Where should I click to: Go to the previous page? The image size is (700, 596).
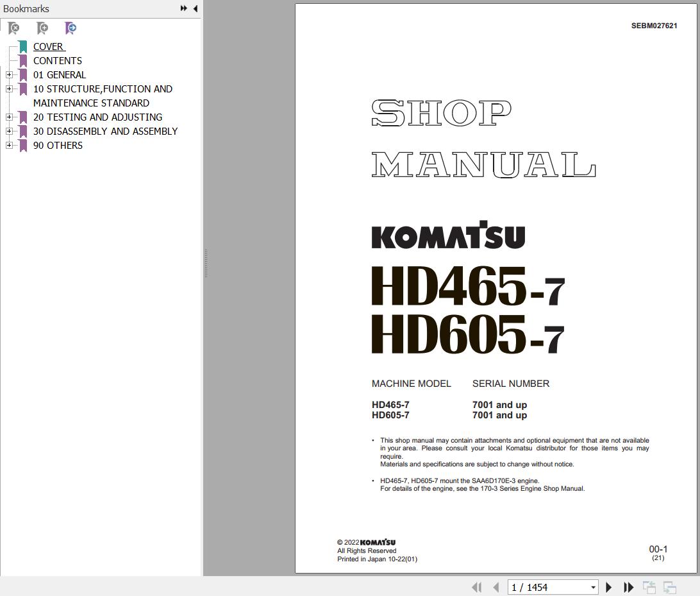coord(496,587)
